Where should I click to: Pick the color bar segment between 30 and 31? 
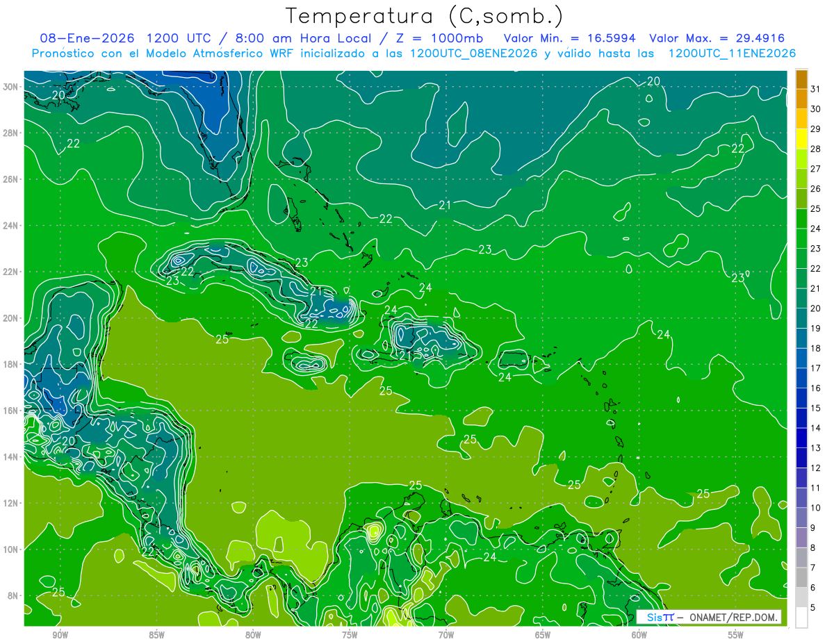(x=801, y=99)
